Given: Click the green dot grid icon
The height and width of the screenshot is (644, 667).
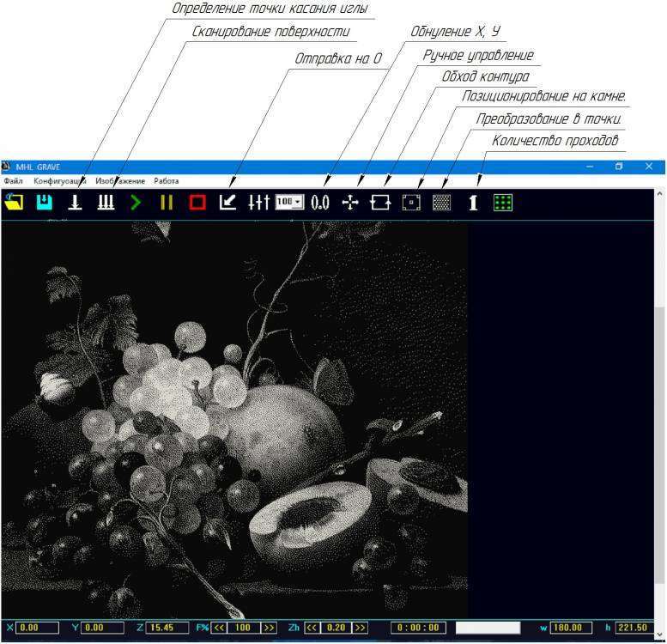Looking at the screenshot, I should [x=503, y=203].
